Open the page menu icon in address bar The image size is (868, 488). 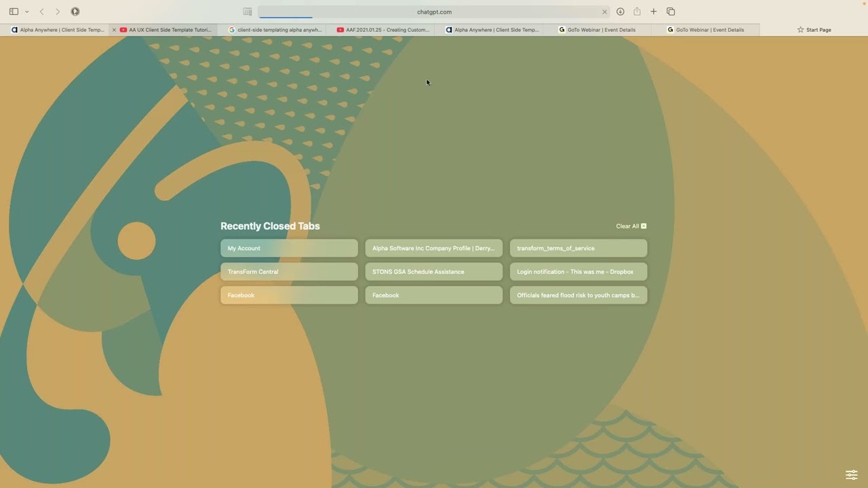click(248, 12)
